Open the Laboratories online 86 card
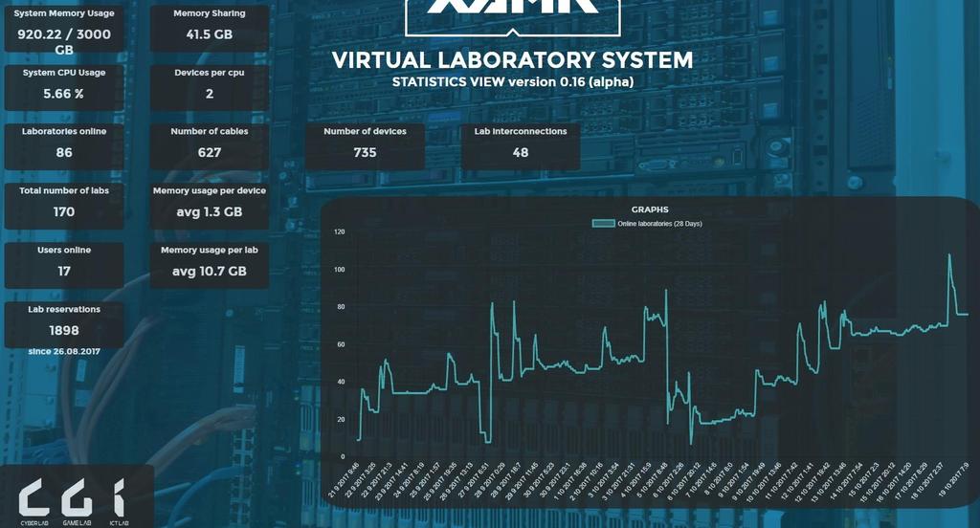 [x=64, y=147]
